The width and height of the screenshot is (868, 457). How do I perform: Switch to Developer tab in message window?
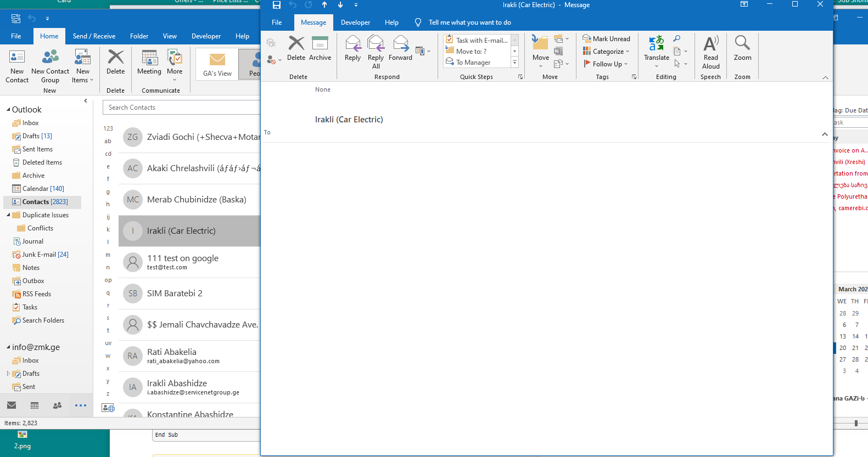coord(355,22)
